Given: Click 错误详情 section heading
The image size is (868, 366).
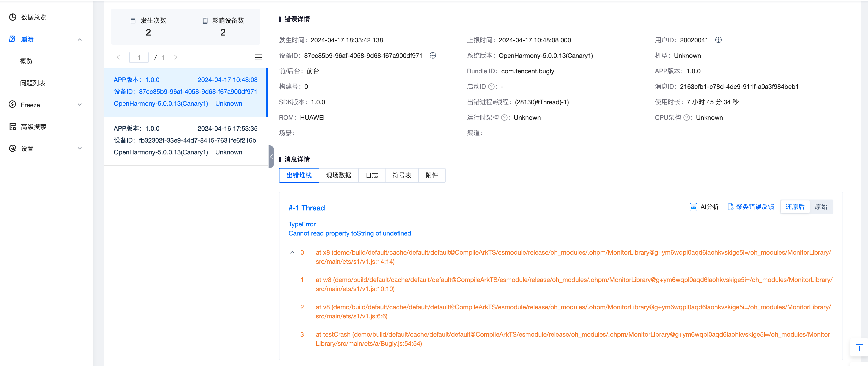Looking at the screenshot, I should [297, 19].
